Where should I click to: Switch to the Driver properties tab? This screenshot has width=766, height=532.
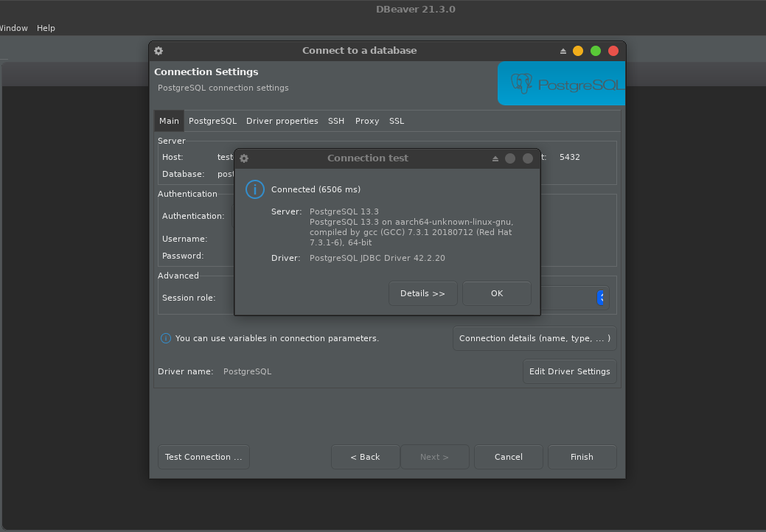click(x=282, y=121)
